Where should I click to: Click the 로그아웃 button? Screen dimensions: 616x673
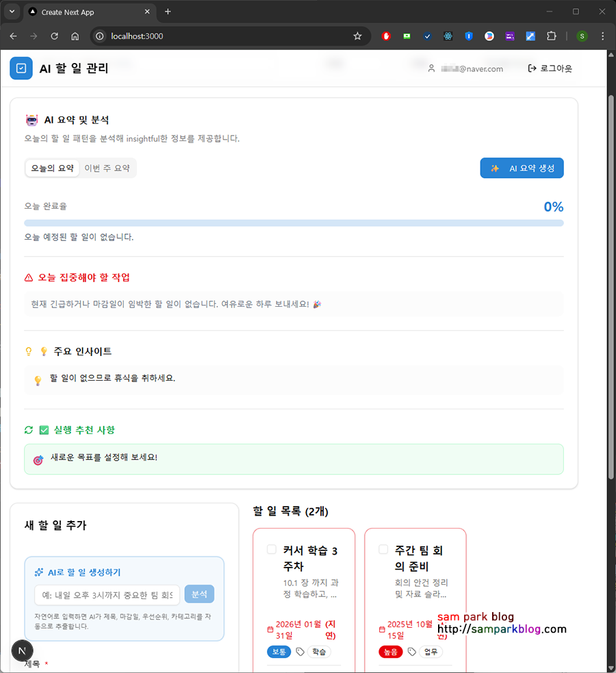click(x=550, y=68)
